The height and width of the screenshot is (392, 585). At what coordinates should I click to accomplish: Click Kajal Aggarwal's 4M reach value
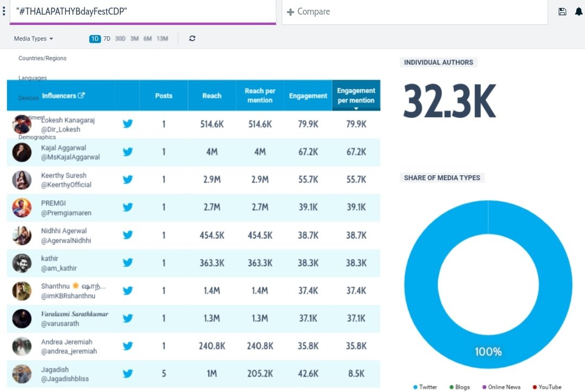coord(212,152)
